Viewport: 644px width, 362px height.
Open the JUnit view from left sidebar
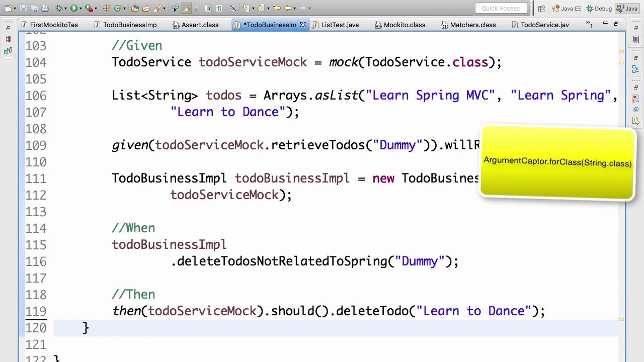point(8,51)
